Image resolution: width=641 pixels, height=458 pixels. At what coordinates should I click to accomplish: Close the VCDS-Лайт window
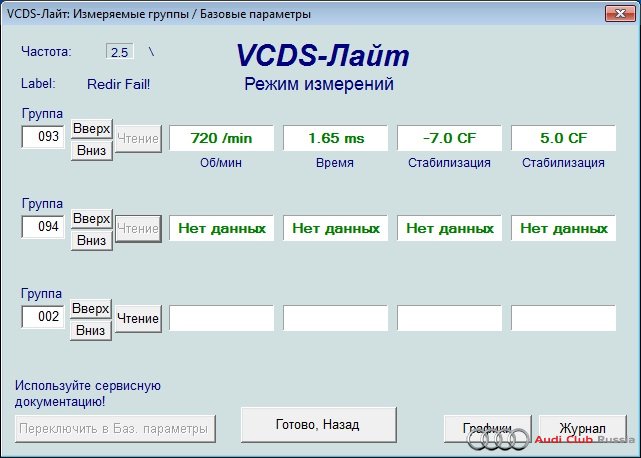pos(620,13)
